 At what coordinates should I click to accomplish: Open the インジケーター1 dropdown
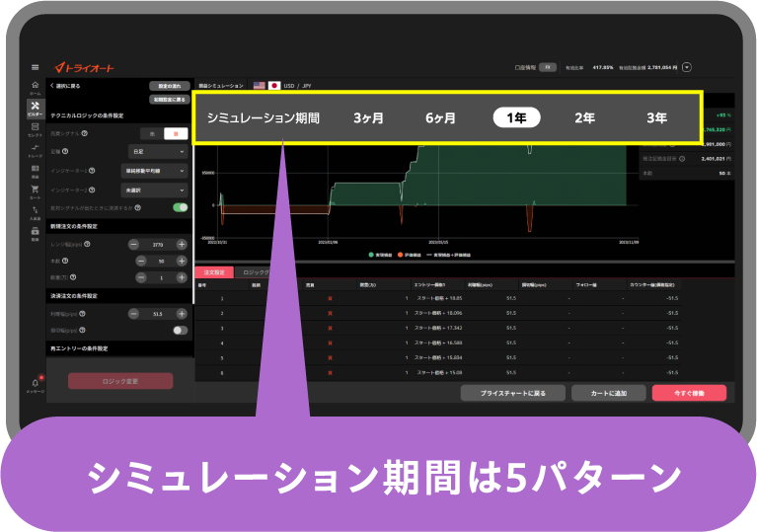tap(154, 171)
